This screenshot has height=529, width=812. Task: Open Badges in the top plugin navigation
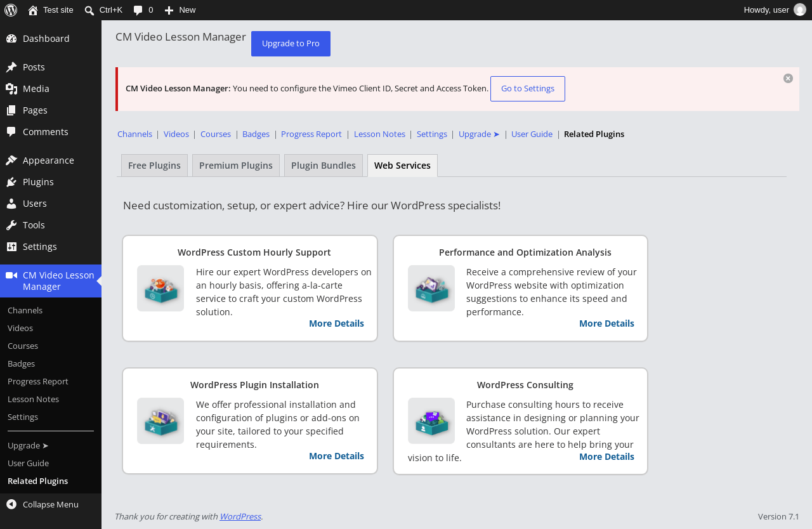256,134
